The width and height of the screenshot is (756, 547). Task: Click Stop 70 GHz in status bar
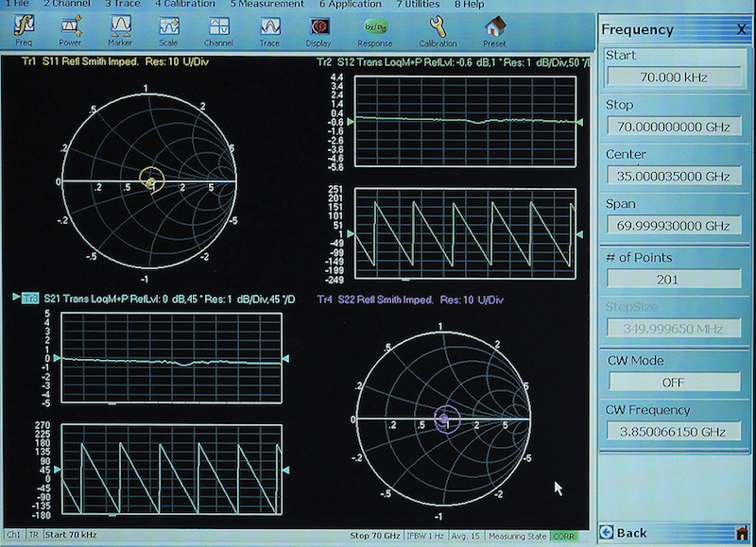click(x=374, y=536)
